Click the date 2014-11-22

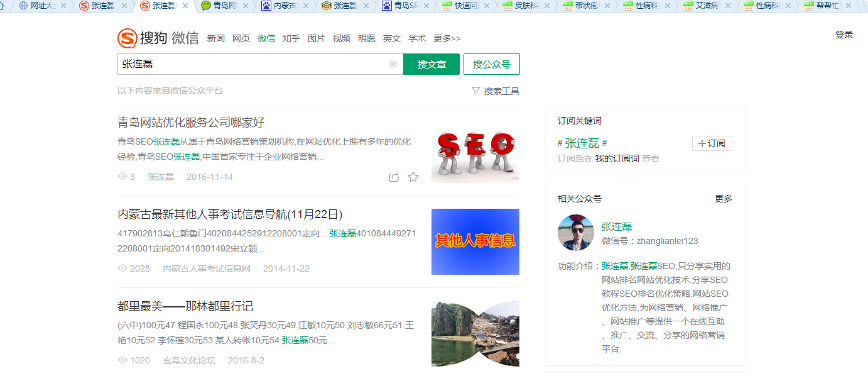tap(286, 268)
